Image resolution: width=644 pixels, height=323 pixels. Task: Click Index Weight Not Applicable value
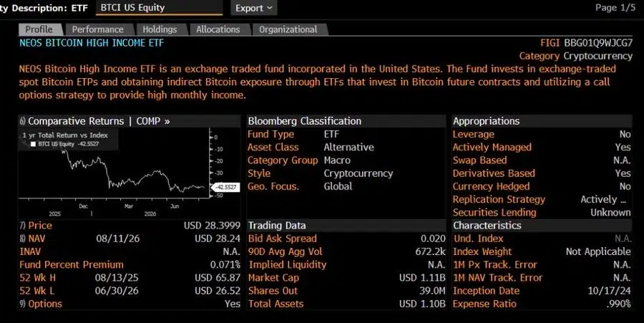tap(598, 251)
